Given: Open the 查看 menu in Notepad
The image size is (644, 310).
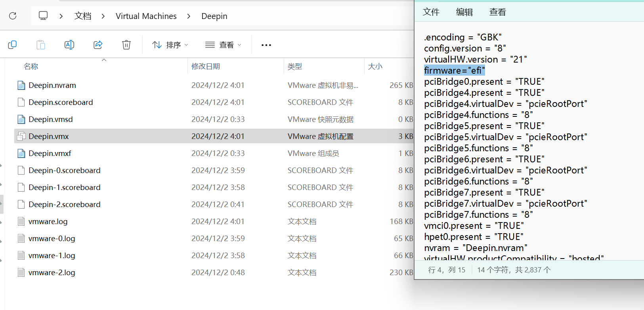Looking at the screenshot, I should [x=498, y=12].
